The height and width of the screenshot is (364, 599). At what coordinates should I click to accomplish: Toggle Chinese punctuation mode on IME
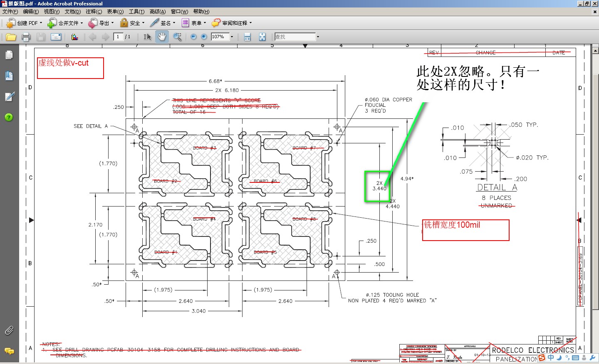point(567,358)
